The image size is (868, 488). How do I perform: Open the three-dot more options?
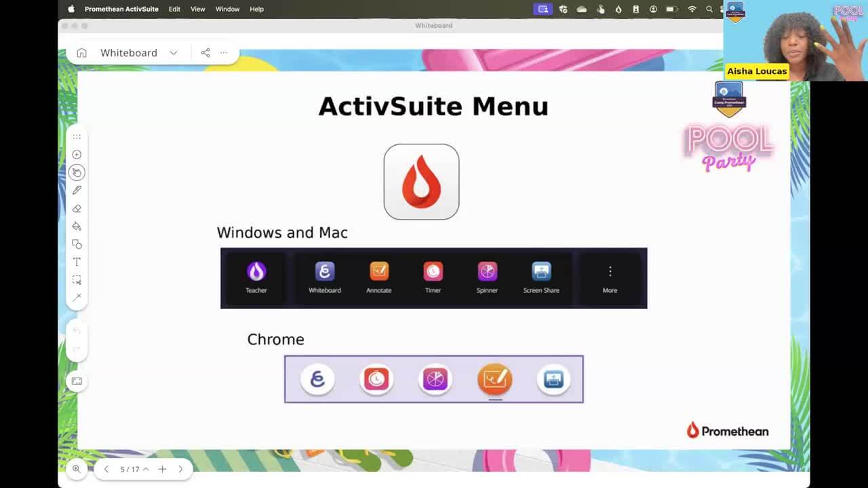pos(224,53)
